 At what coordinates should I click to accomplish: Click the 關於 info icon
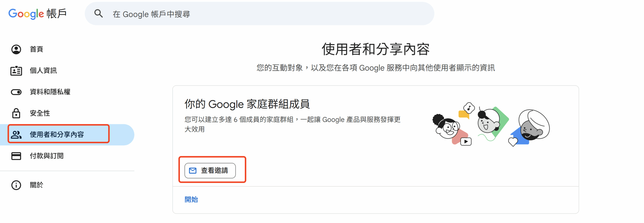(16, 185)
